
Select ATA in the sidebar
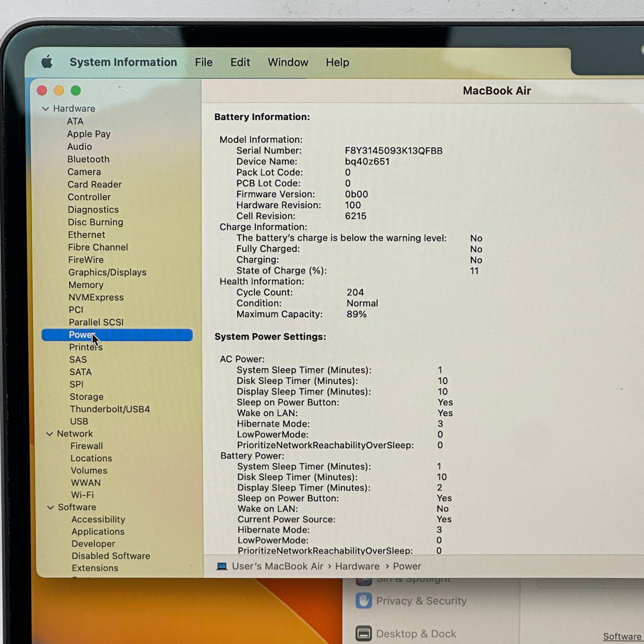click(75, 121)
